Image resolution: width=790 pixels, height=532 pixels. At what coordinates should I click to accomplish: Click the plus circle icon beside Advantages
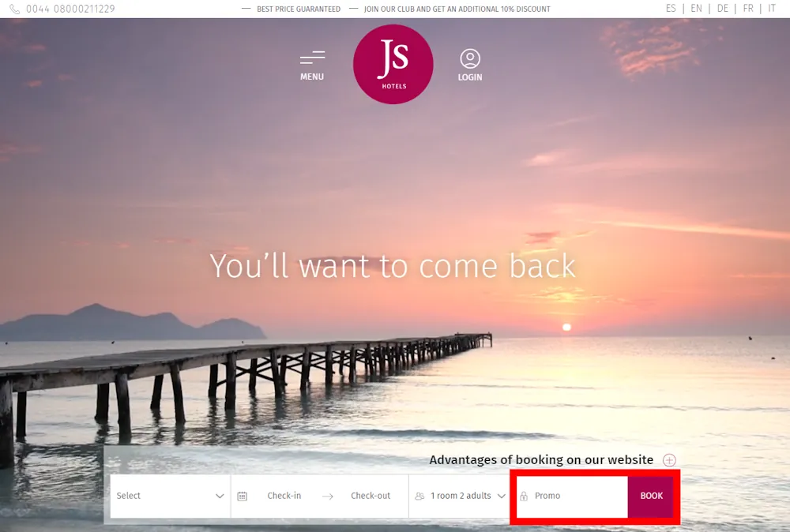[669, 460]
